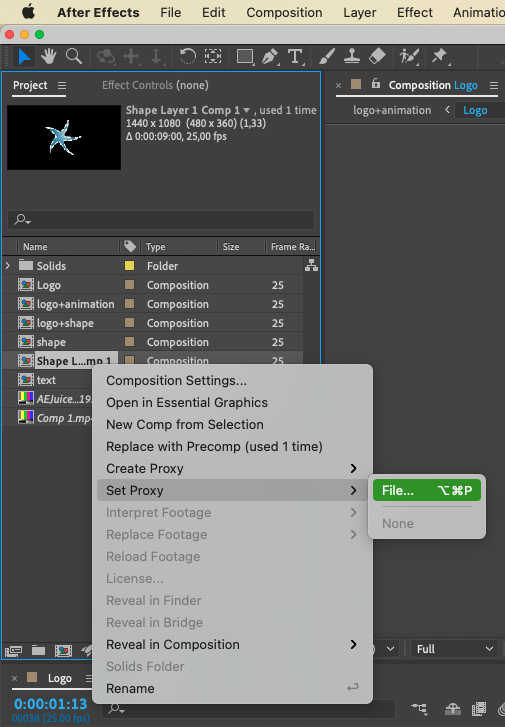The width and height of the screenshot is (505, 727).
Task: Select the Clone Stamp tool
Action: [x=352, y=57]
